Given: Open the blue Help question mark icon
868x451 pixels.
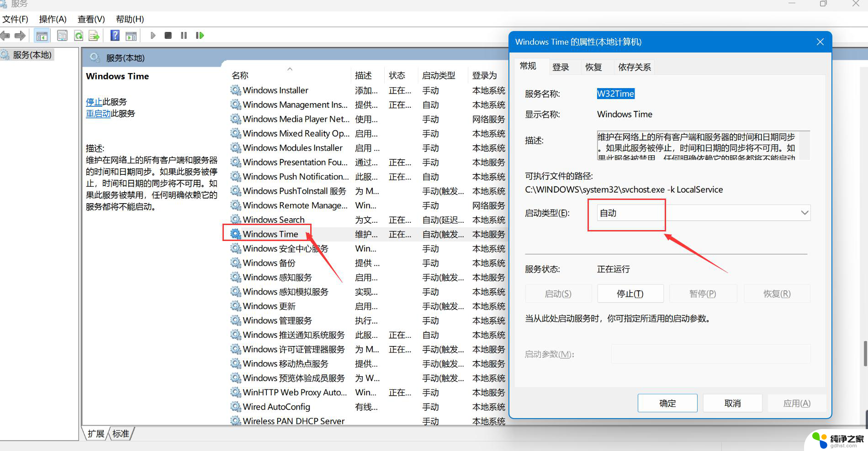Looking at the screenshot, I should (x=115, y=36).
